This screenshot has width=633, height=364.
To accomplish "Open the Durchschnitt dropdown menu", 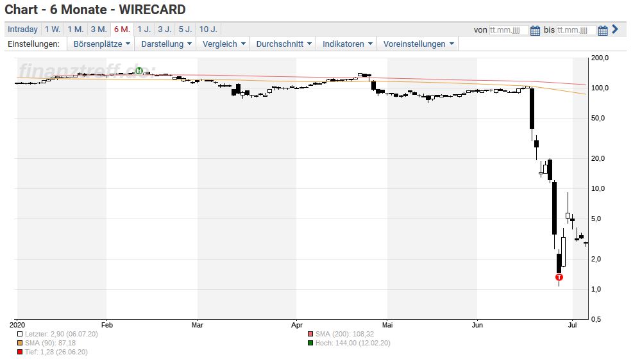I will (283, 44).
